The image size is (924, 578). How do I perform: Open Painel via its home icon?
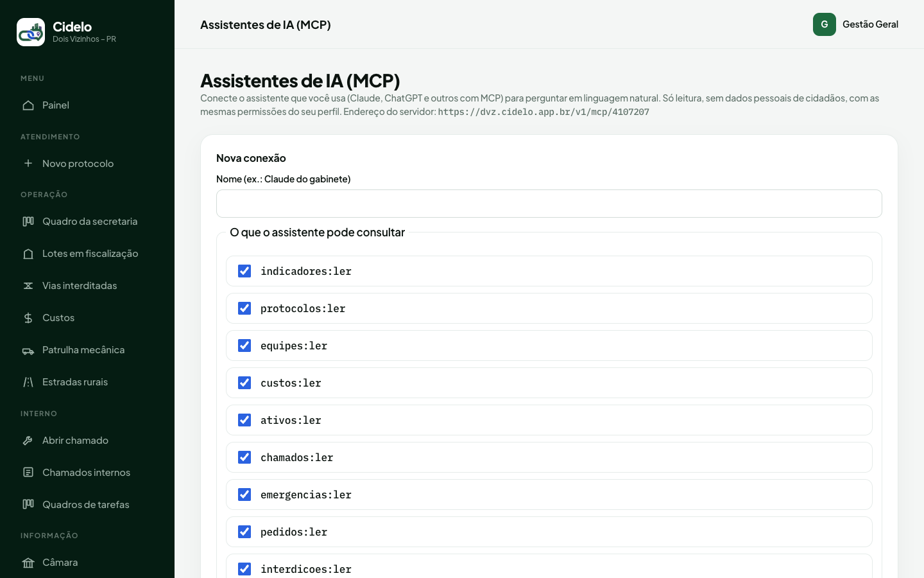coord(28,105)
